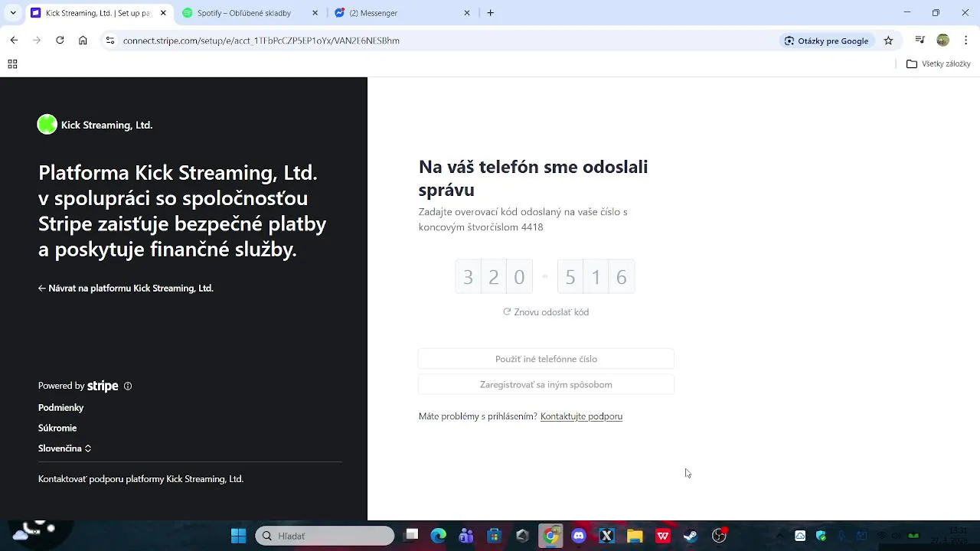Click the Kontaktujte podporu link

point(581,416)
